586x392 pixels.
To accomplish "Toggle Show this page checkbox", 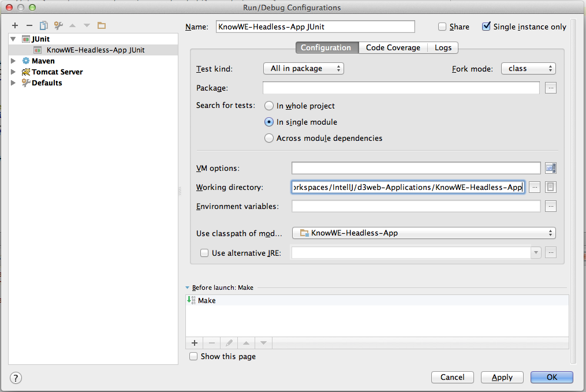I will click(193, 356).
